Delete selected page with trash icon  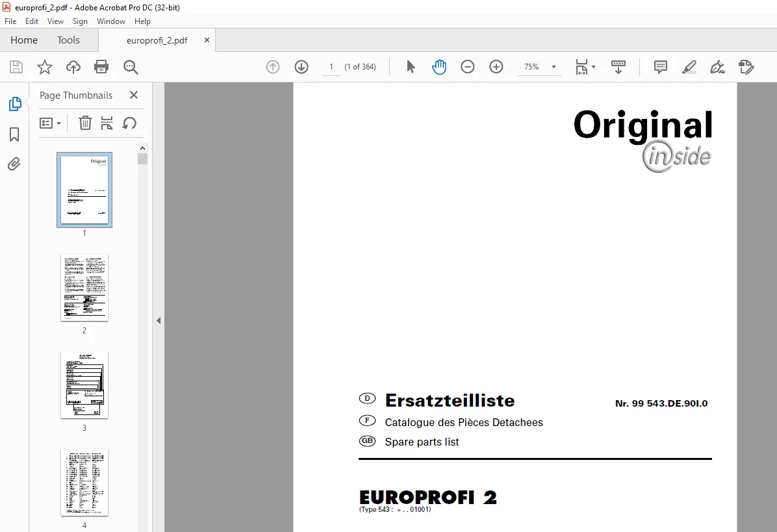tap(85, 123)
